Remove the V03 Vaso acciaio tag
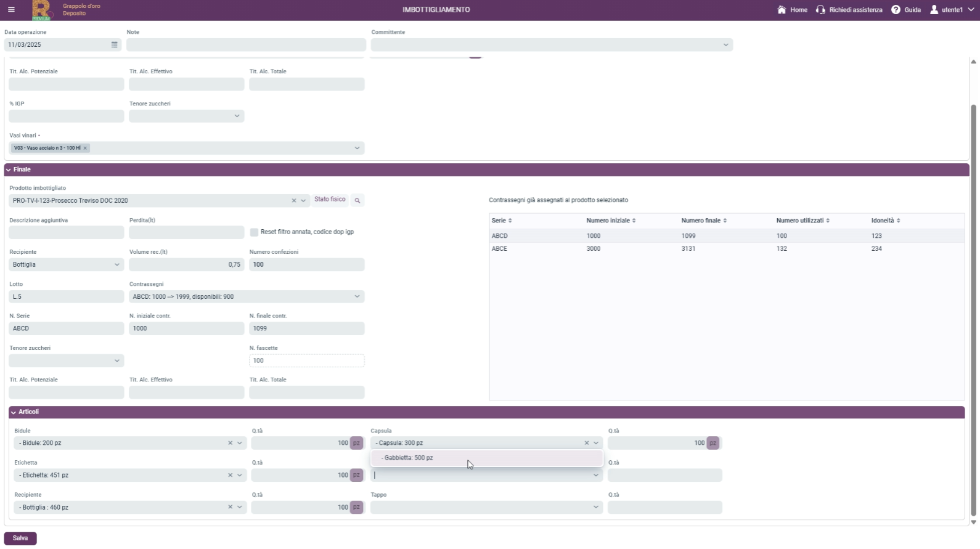Screen dimensions: 980x549 pos(85,148)
